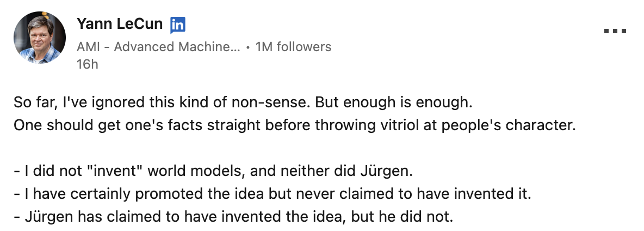Select the "1M followers" count
Image resolution: width=644 pixels, height=231 pixels.
point(293,47)
